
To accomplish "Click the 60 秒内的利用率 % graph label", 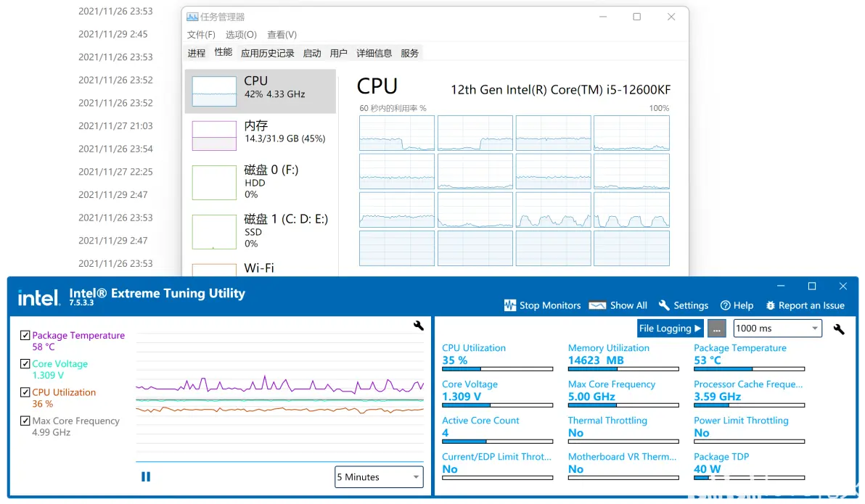I will [393, 109].
